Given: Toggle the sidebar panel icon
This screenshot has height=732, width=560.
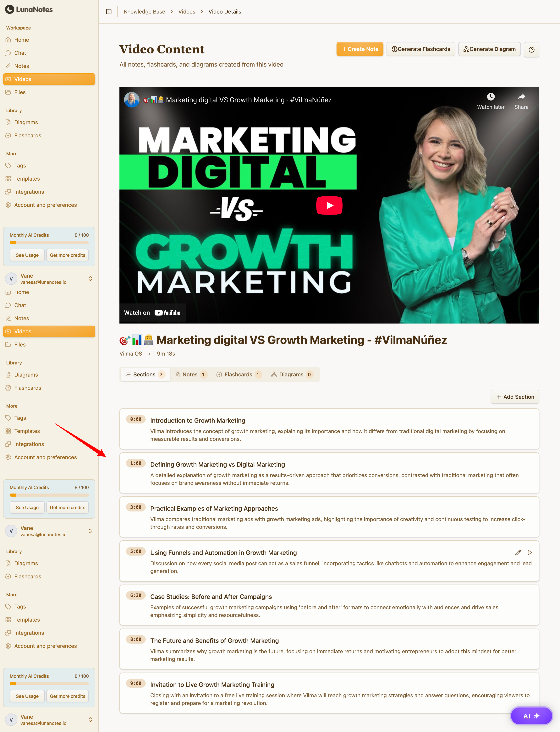Looking at the screenshot, I should [x=109, y=12].
